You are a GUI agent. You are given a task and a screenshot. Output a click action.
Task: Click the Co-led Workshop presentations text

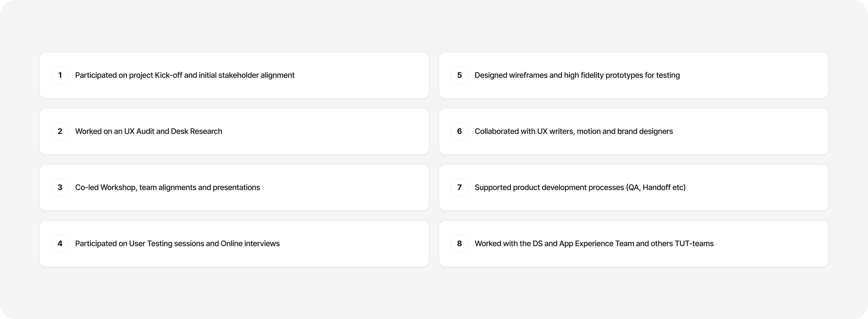point(167,187)
